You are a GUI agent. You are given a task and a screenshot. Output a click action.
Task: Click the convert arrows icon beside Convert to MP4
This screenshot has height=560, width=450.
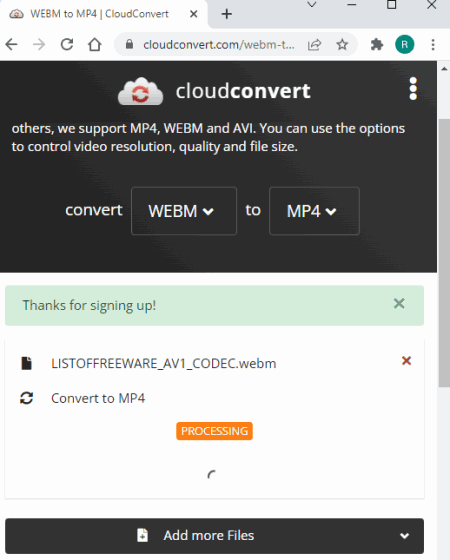26,398
